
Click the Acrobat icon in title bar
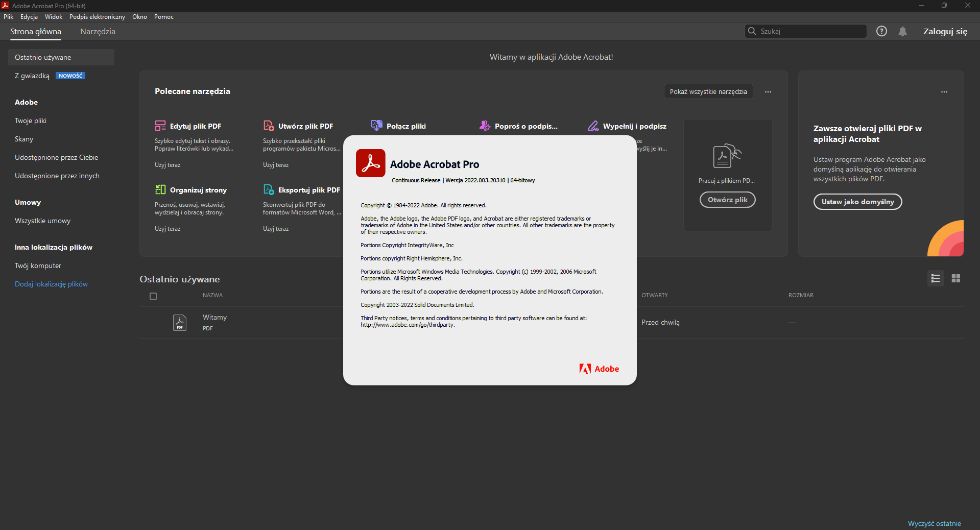click(x=5, y=6)
